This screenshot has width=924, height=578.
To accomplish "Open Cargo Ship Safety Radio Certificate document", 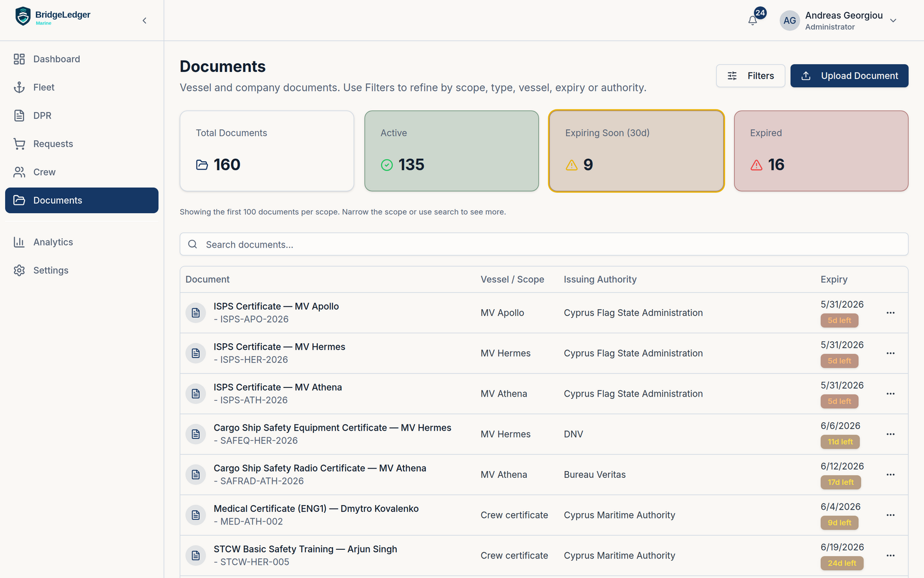I will [320, 469].
